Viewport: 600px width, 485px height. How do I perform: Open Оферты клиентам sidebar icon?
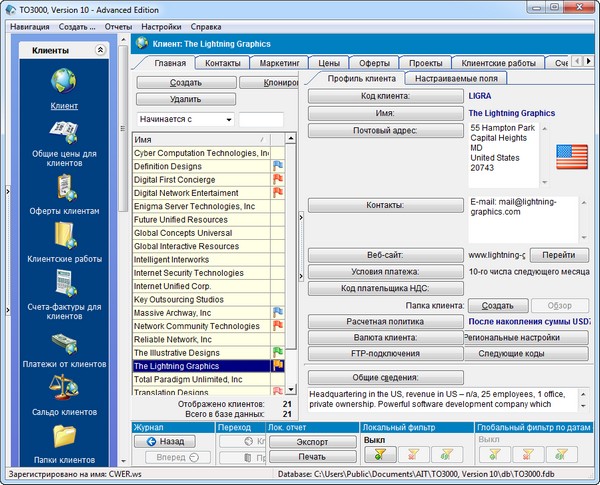click(63, 186)
